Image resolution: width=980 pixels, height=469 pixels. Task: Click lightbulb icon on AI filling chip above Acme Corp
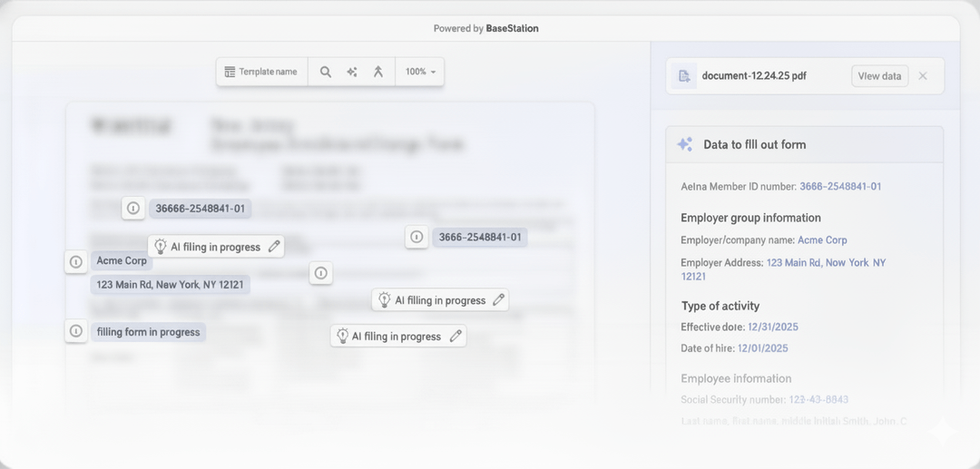(161, 246)
